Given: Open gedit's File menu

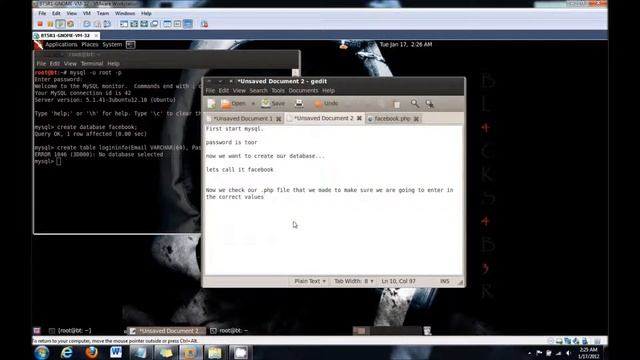Looking at the screenshot, I should coord(210,91).
